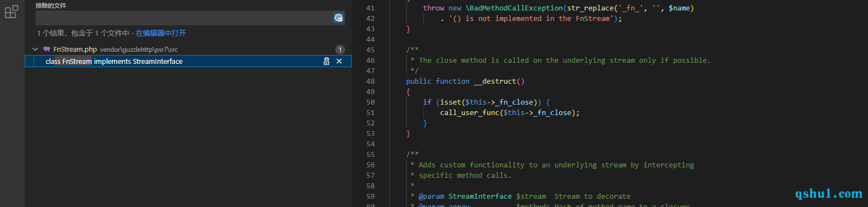Click '$name' variable on line 41
868x207 pixels.
pyautogui.click(x=679, y=8)
